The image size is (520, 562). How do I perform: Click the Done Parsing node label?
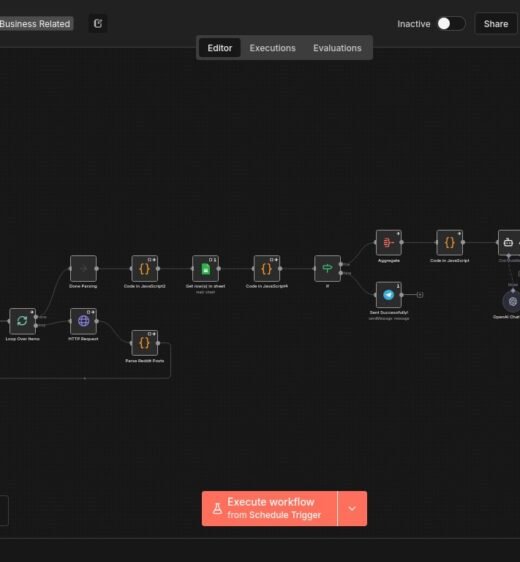point(83,286)
